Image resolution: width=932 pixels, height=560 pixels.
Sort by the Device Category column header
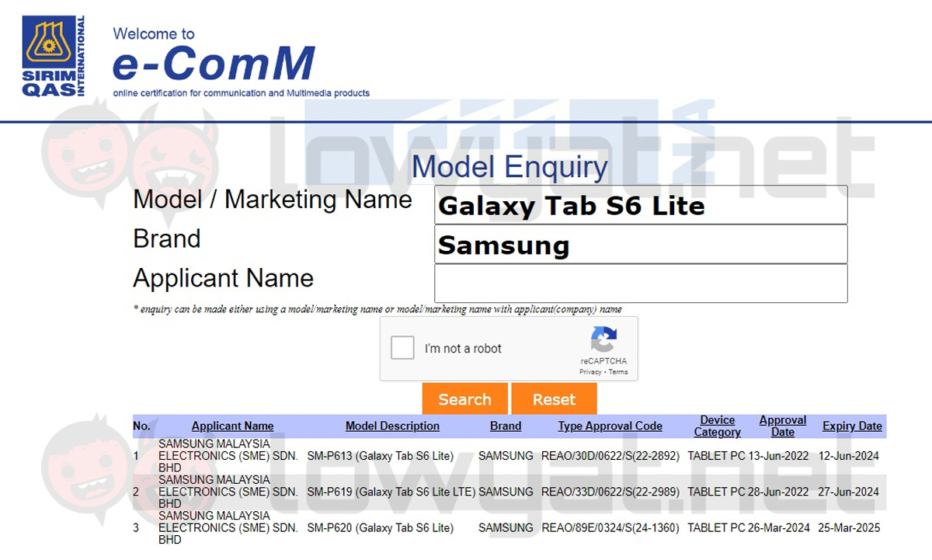coord(717,426)
